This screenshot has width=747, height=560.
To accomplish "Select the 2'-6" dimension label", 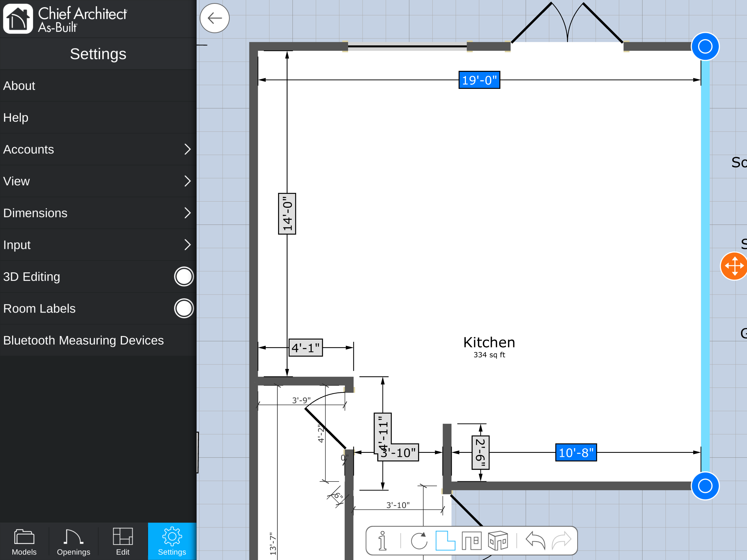I will (481, 453).
